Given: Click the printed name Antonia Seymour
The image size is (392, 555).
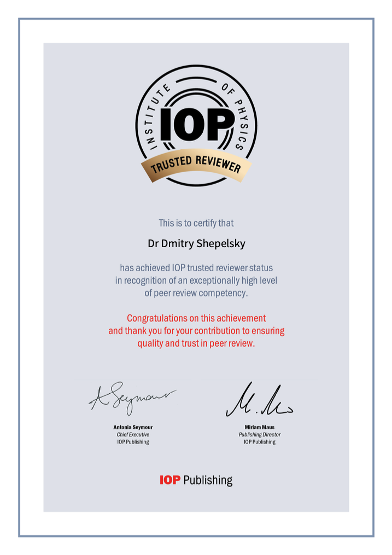Looking at the screenshot, I should coord(133,427).
